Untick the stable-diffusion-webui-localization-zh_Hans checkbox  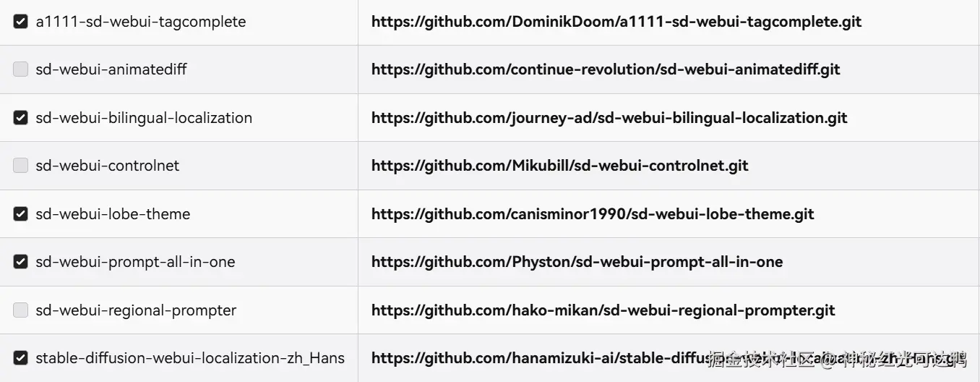point(21,358)
